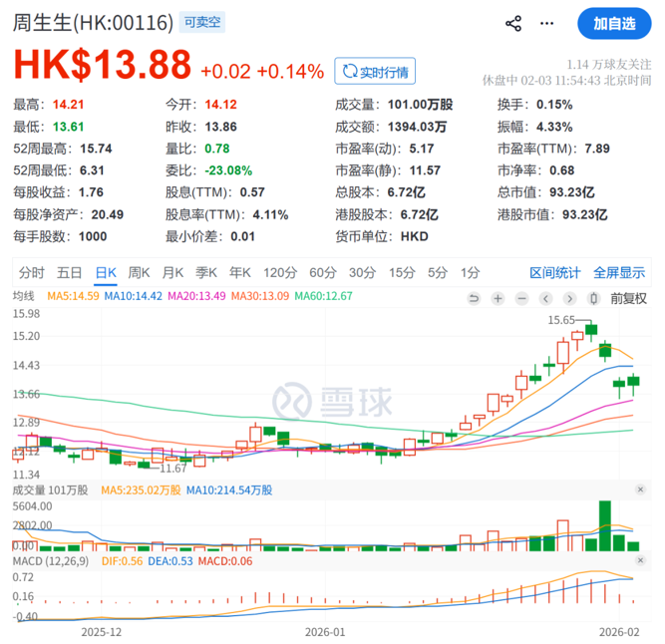This screenshot has height=644, width=665.
Task: Open the 前复权 adjustment dropdown
Action: pos(628,297)
